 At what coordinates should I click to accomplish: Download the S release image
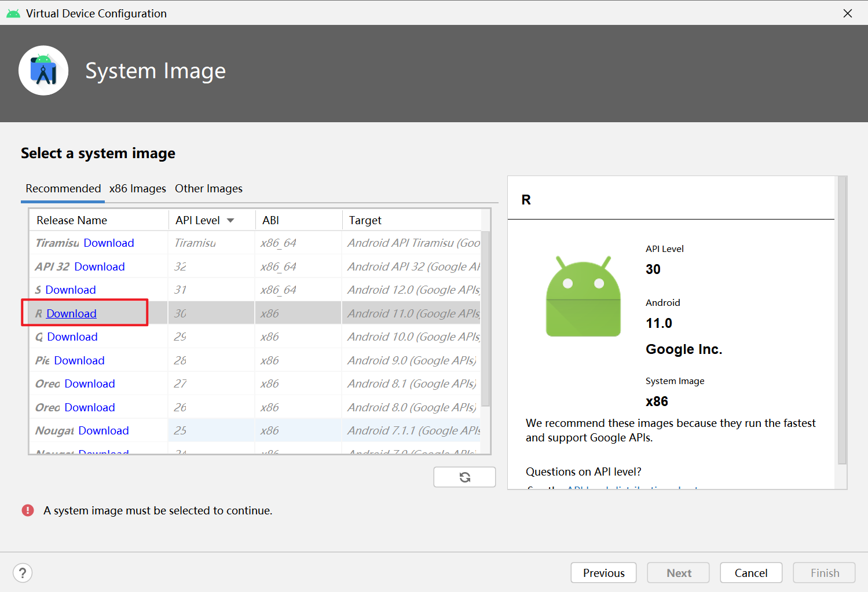71,290
